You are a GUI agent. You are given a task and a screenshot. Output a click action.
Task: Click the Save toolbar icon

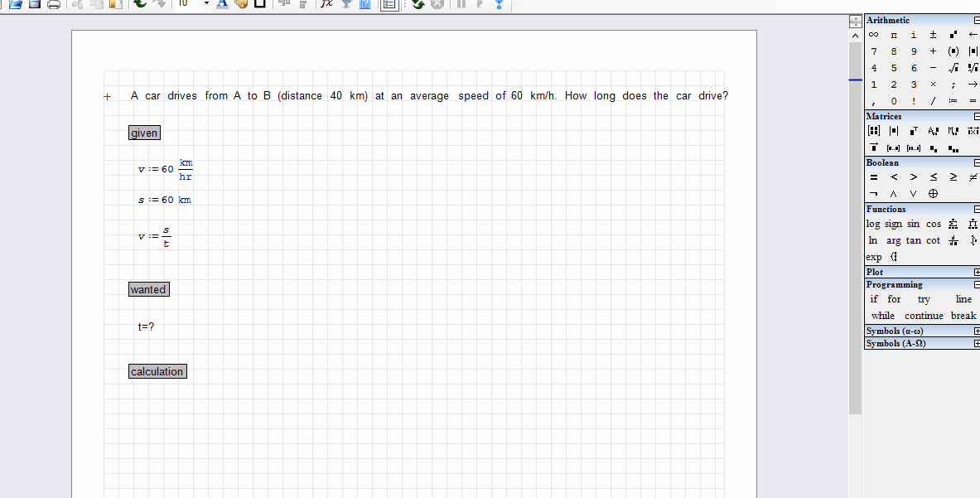33,5
